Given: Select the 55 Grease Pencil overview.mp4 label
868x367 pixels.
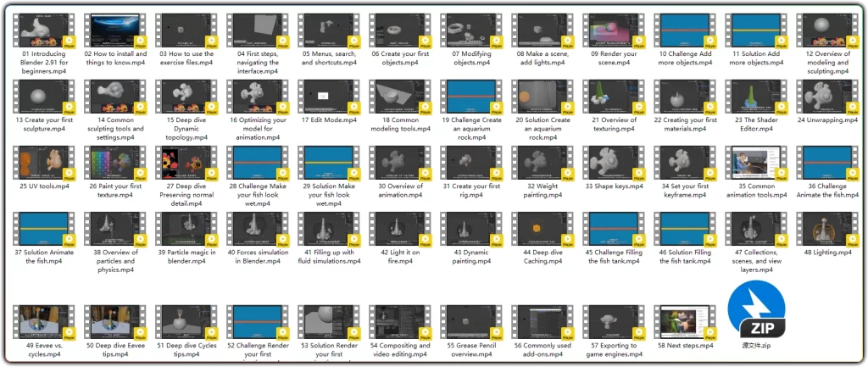Looking at the screenshot, I should point(471,350).
